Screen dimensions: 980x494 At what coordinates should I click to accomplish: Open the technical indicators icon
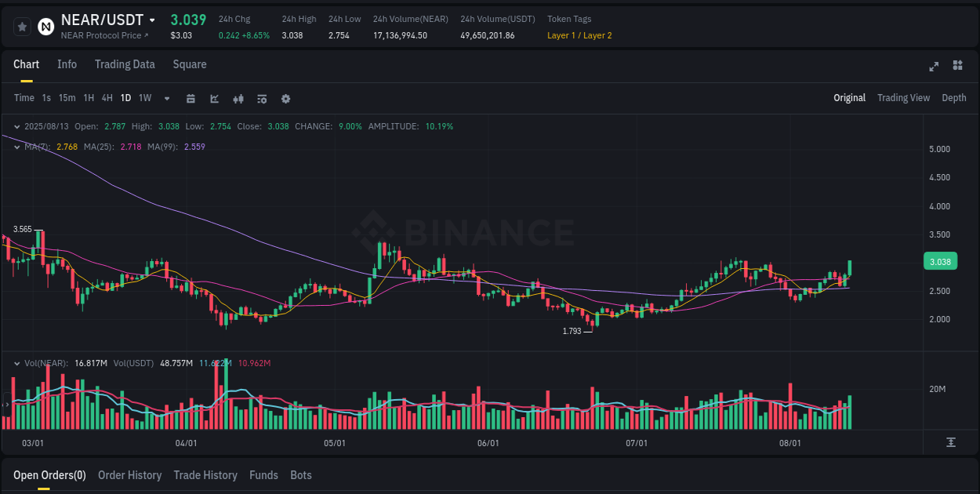point(261,99)
